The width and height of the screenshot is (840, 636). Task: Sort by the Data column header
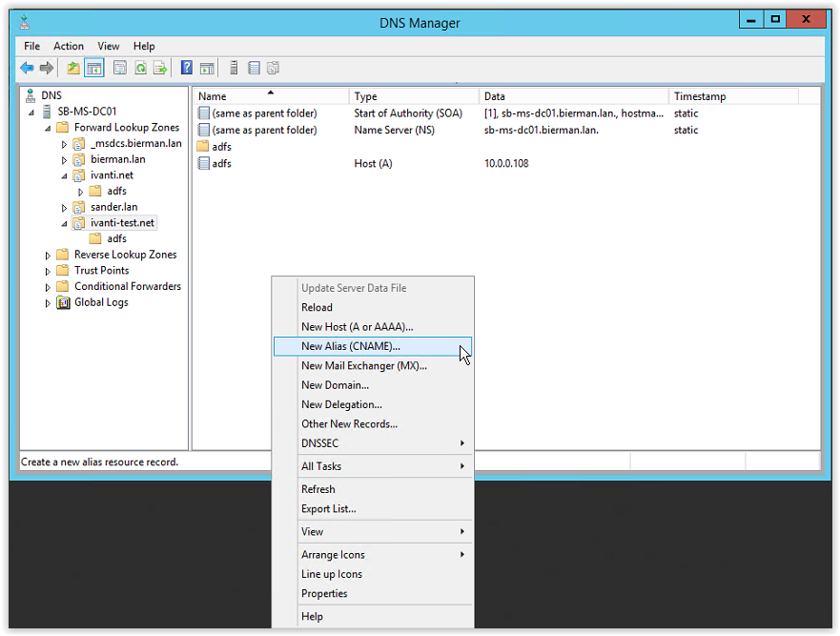tap(574, 96)
